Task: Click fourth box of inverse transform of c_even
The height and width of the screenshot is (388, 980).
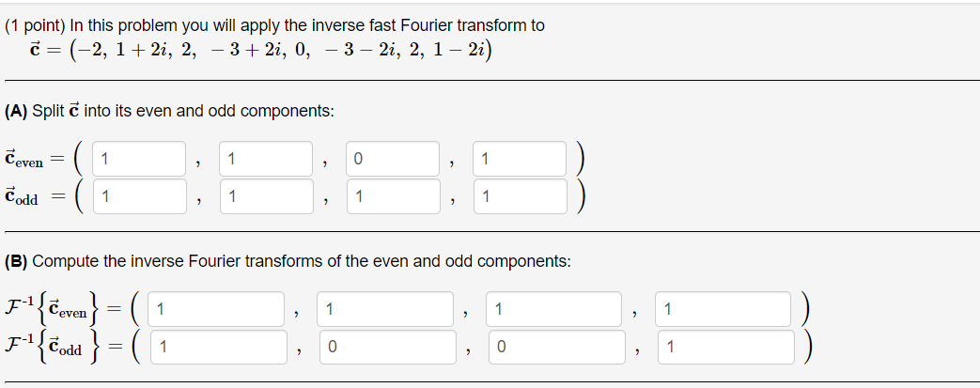Action: [723, 309]
